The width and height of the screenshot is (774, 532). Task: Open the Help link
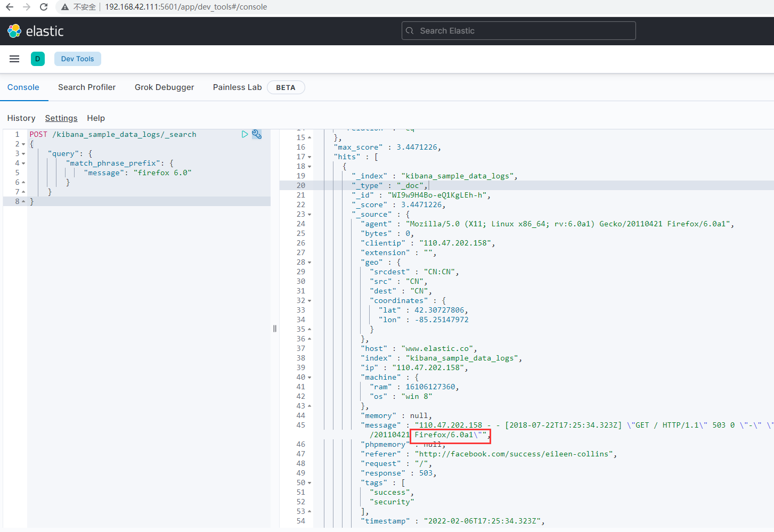pos(96,118)
